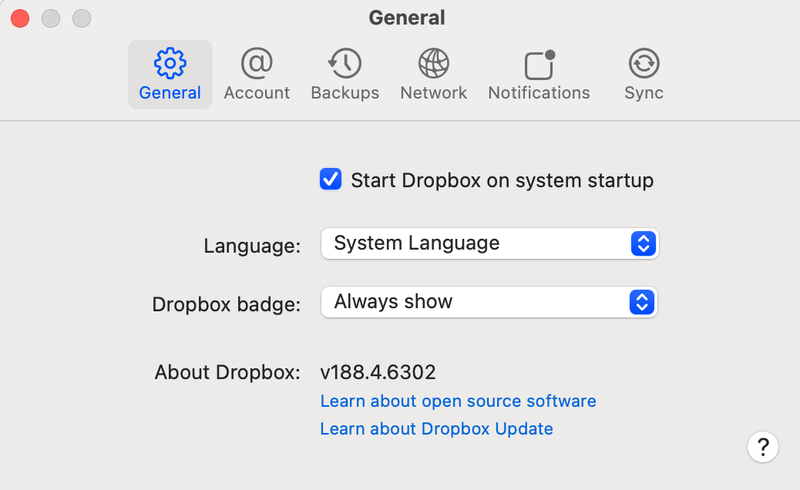
Task: Click the question mark help button
Action: click(763, 447)
